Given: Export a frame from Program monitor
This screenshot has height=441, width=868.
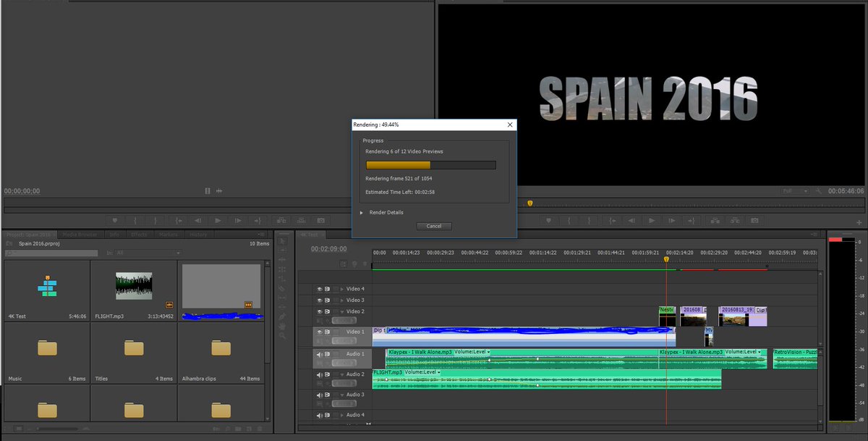Looking at the screenshot, I should [x=754, y=221].
